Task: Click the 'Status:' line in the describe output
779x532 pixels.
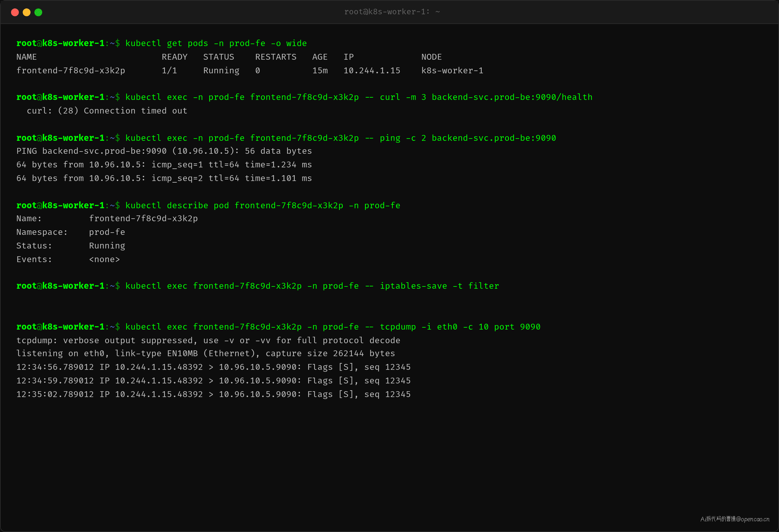Action: (71, 246)
